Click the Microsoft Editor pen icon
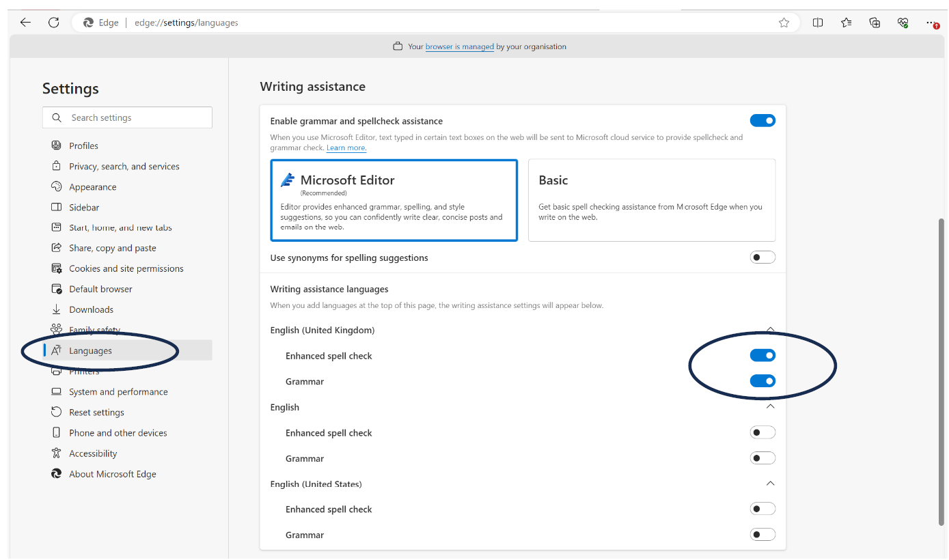 tap(288, 179)
